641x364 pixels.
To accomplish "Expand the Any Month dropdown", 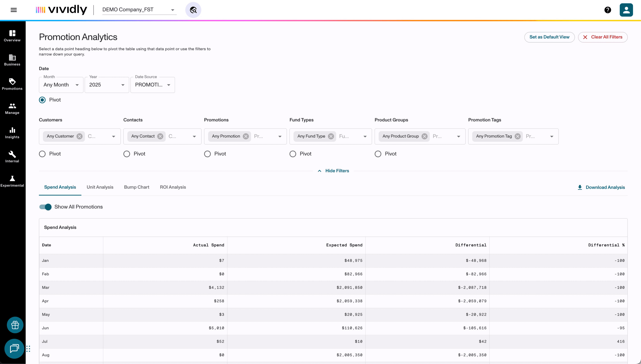I will pyautogui.click(x=61, y=85).
